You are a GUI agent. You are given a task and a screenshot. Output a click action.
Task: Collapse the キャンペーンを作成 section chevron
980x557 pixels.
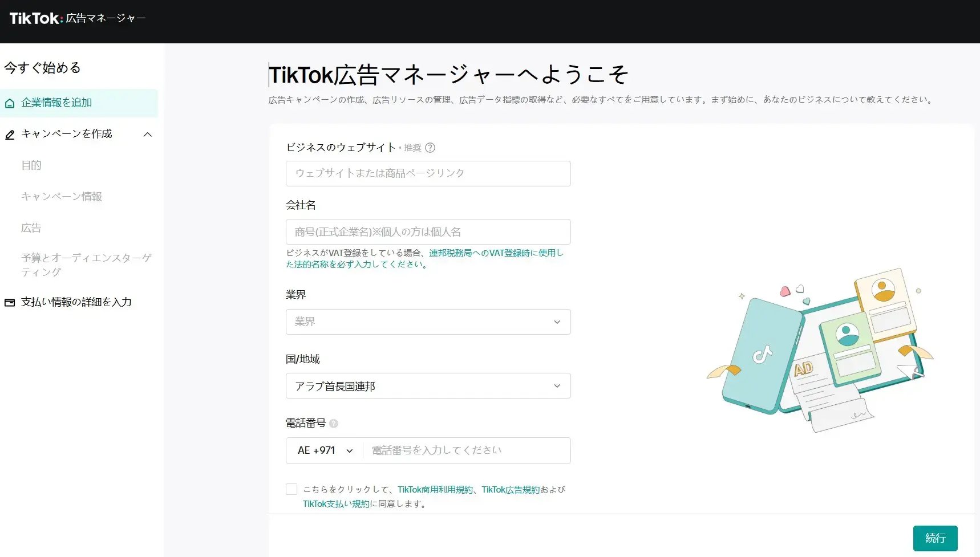tap(148, 135)
